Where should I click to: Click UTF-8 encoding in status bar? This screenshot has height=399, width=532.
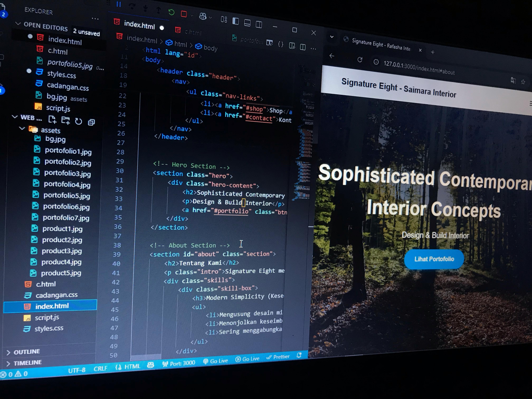point(77,370)
